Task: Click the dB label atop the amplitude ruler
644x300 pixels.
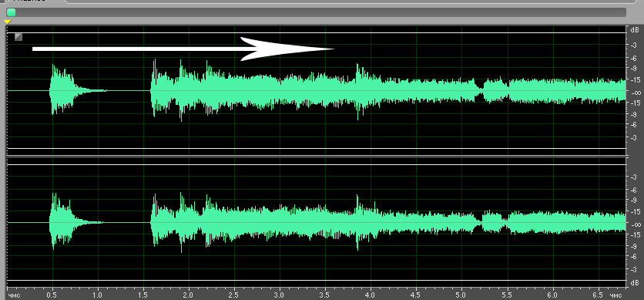Action: click(x=635, y=30)
